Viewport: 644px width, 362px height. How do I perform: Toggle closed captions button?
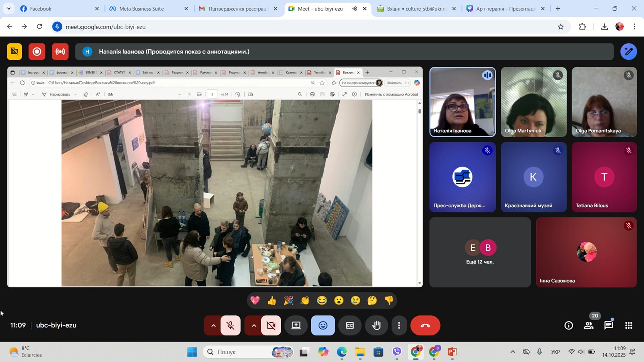coord(350,326)
